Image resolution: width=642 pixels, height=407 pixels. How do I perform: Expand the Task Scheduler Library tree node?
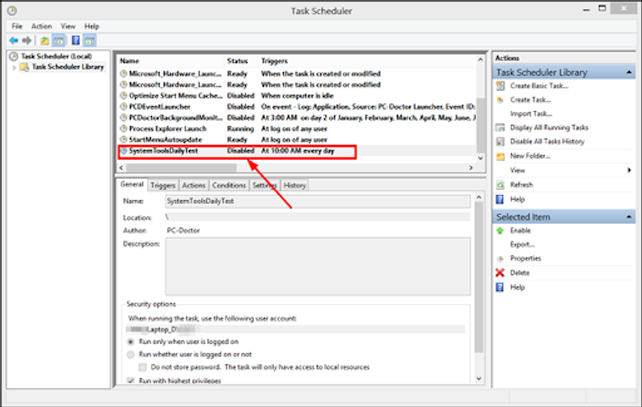14,67
